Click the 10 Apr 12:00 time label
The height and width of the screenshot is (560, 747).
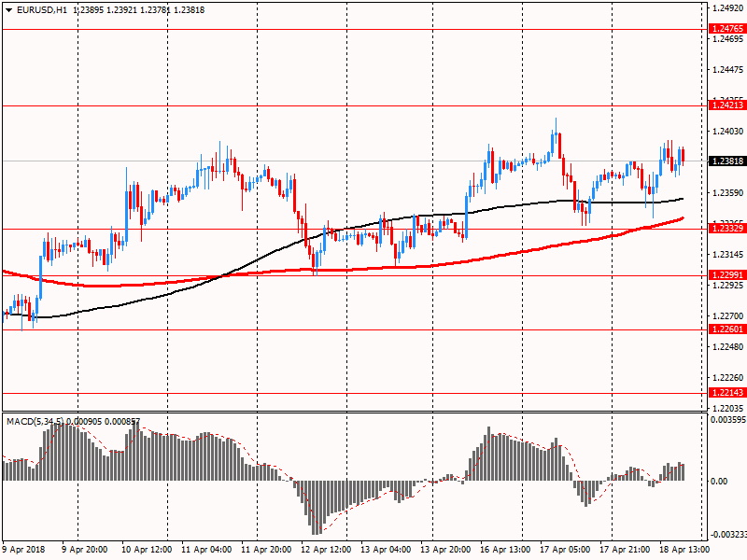pyautogui.click(x=147, y=549)
